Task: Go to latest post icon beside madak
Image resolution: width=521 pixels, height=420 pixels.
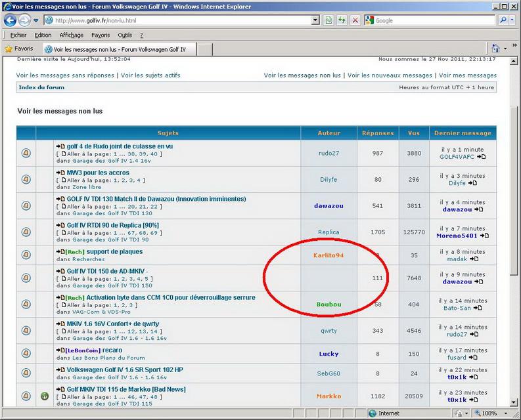Action: (x=474, y=259)
